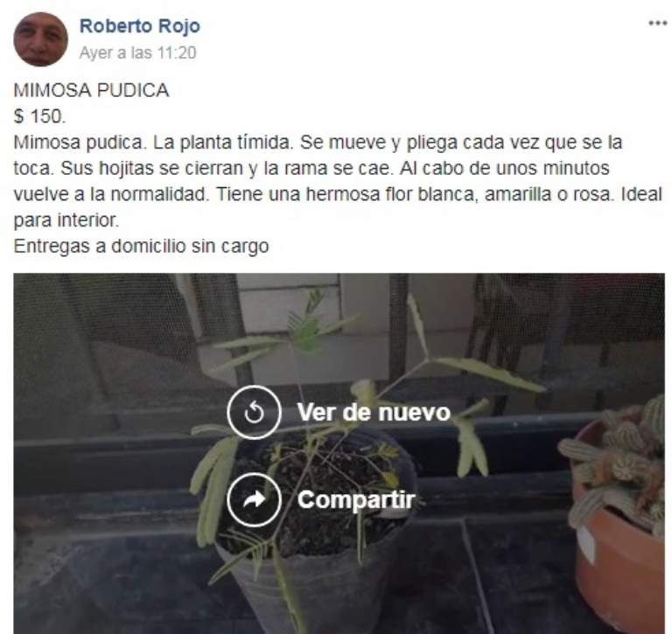This screenshot has width=672, height=634.
Task: Click the MIMOSA PUDICA post title
Action: click(x=91, y=90)
